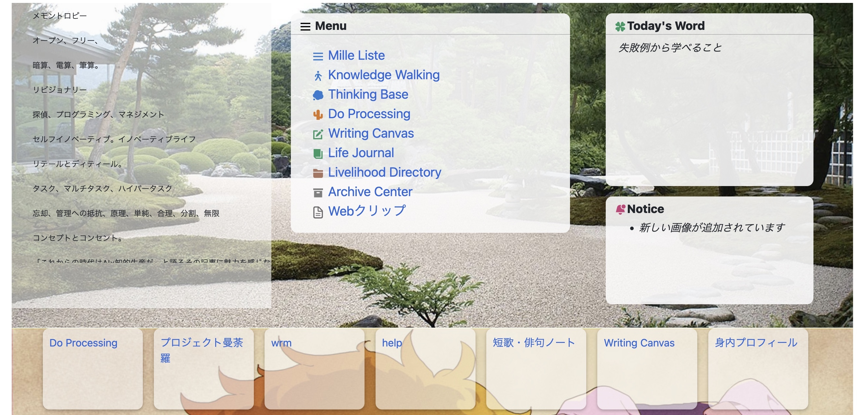
Task: Click the green book icon for Life Journal
Action: click(318, 154)
